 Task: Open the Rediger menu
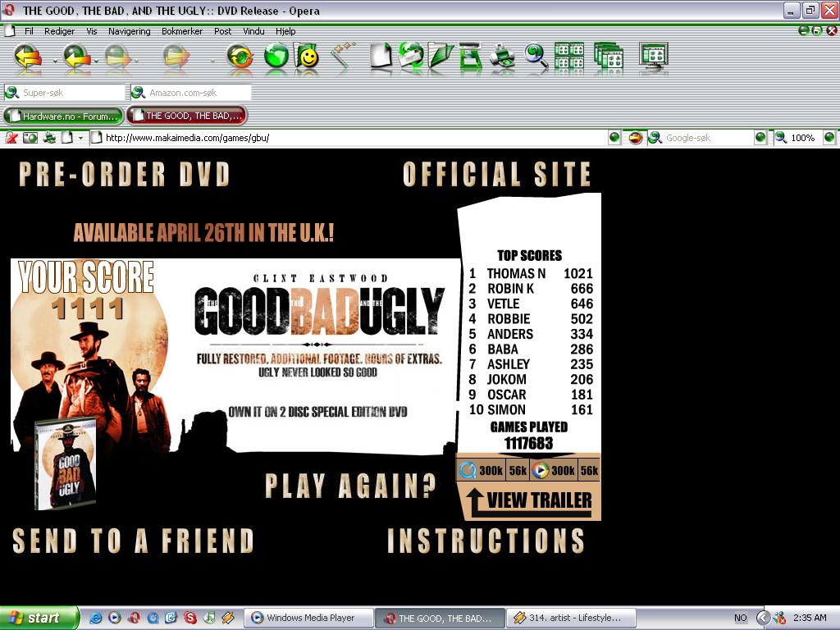pos(59,31)
